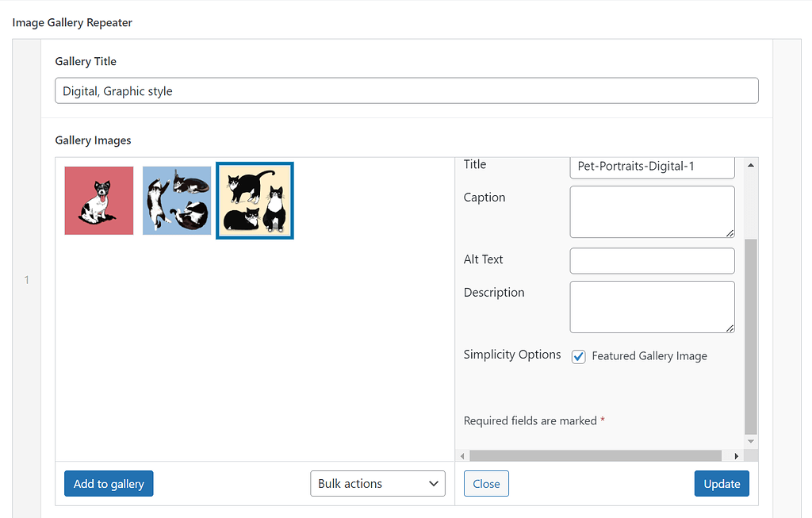Click the Update button
Viewport: 812px width, 518px height.
(722, 483)
